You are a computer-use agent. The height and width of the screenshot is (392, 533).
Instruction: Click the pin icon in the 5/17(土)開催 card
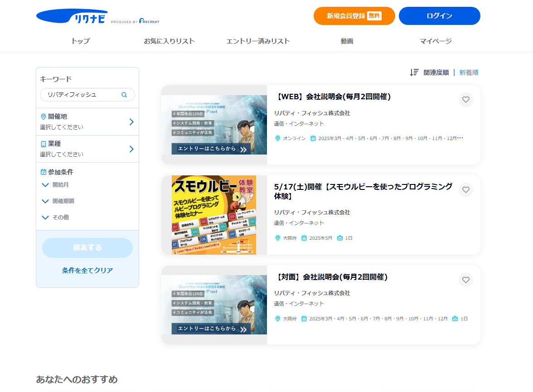278,238
